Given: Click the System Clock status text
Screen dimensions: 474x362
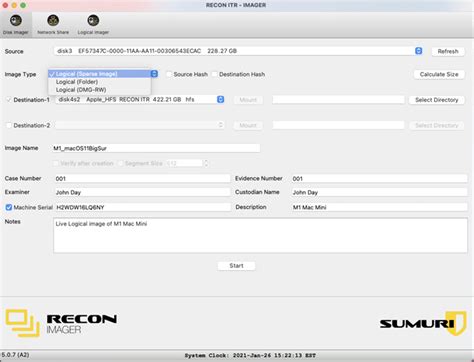Looking at the screenshot, I should (x=250, y=356).
